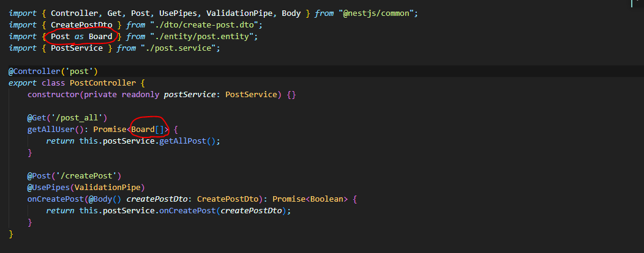Click the @Post('/createPost') decorator

[74, 176]
